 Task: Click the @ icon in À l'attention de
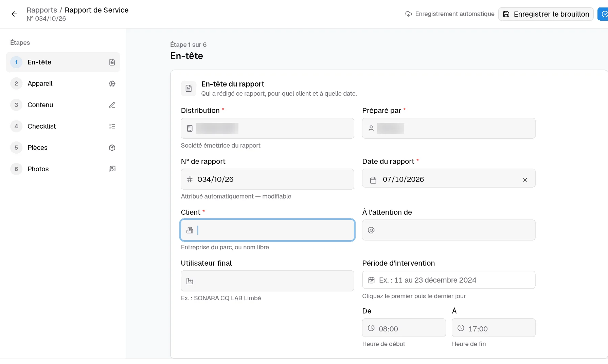tap(371, 230)
